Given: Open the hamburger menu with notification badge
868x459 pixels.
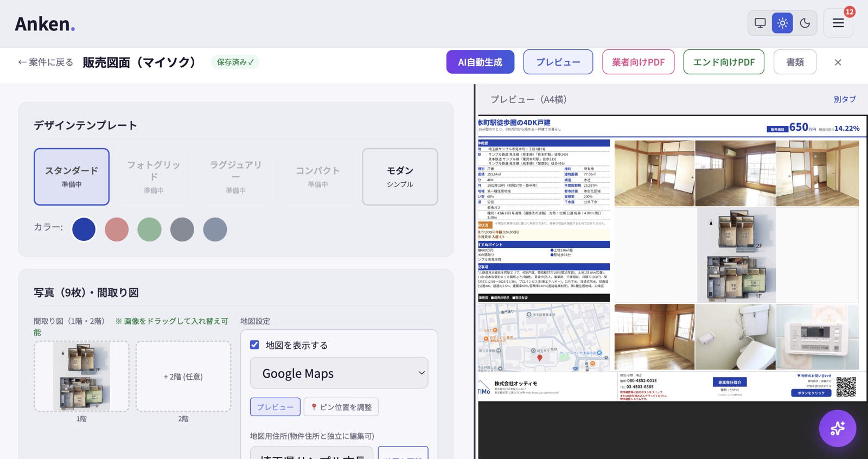Looking at the screenshot, I should (838, 23).
